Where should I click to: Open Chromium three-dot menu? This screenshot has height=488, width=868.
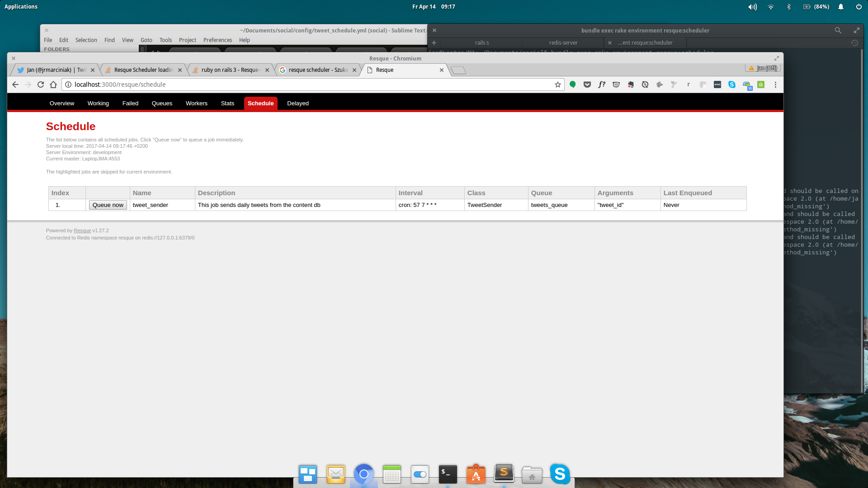pyautogui.click(x=775, y=84)
